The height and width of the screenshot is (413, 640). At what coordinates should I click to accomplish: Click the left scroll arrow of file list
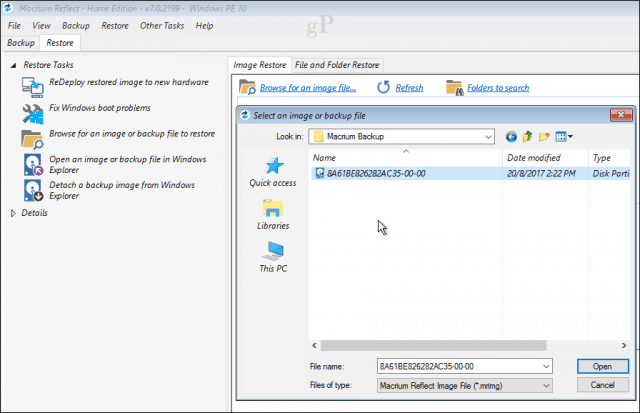coord(314,346)
